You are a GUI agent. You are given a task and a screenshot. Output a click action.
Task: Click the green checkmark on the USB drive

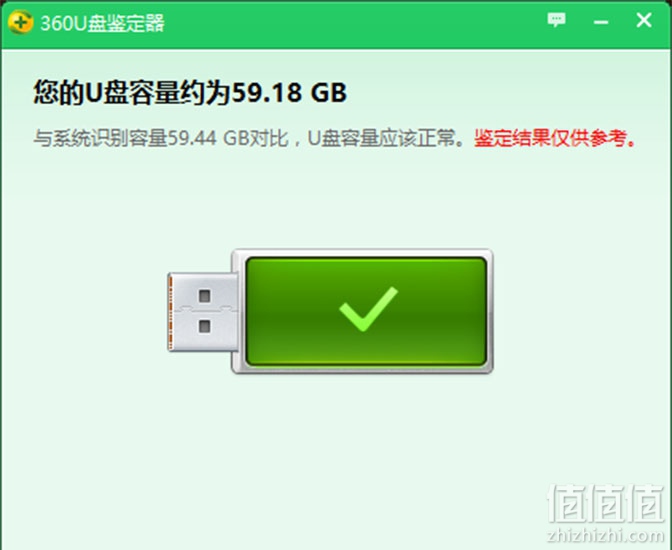[x=369, y=309]
